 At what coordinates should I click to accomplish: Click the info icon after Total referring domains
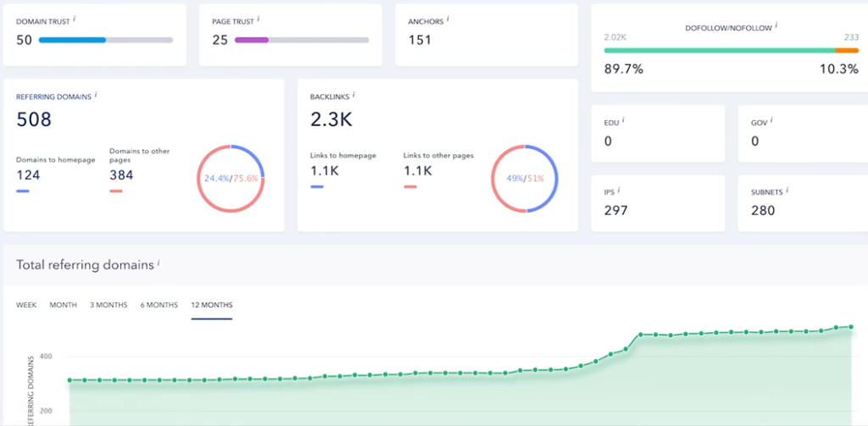pos(159,263)
